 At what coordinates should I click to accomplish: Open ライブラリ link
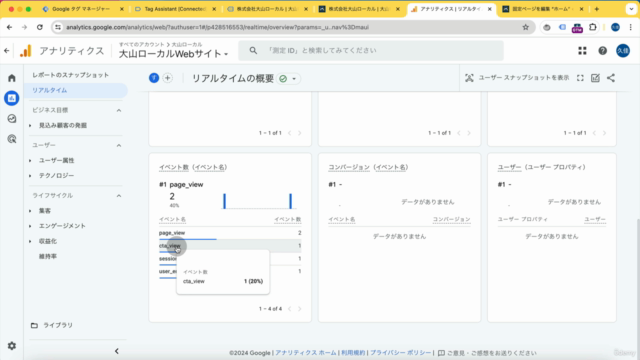pyautogui.click(x=58, y=325)
